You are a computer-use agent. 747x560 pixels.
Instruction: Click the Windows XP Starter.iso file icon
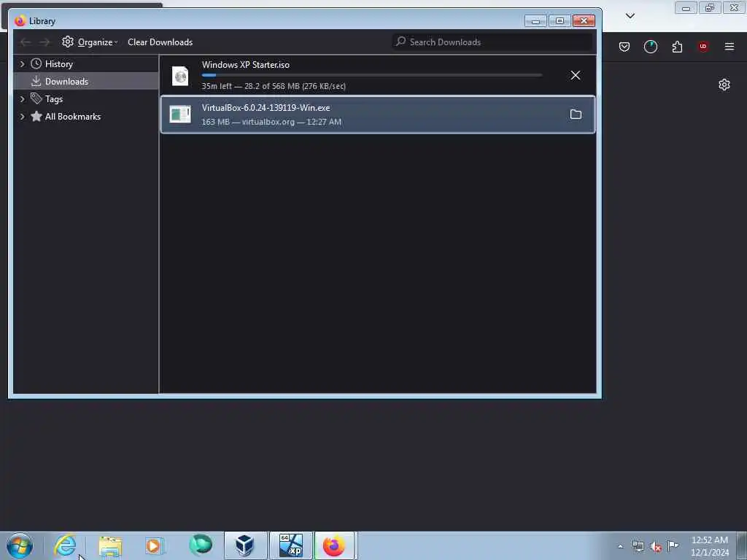(180, 76)
